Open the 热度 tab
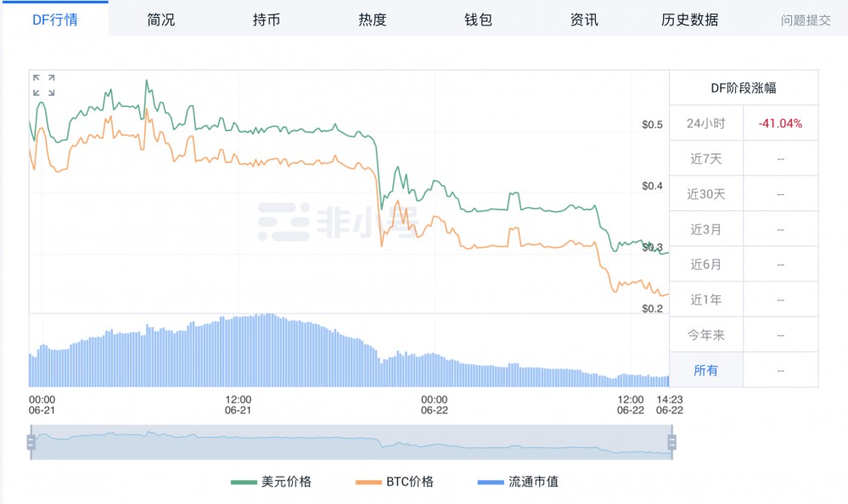 coord(371,20)
